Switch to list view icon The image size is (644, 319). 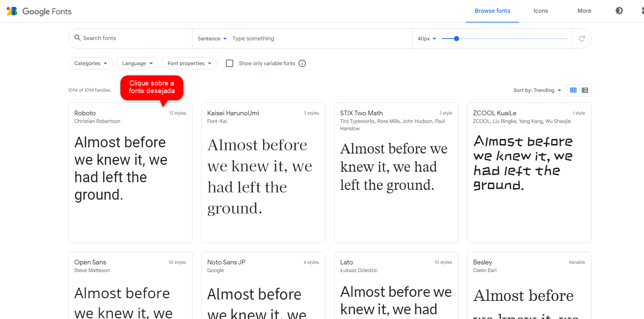[585, 90]
